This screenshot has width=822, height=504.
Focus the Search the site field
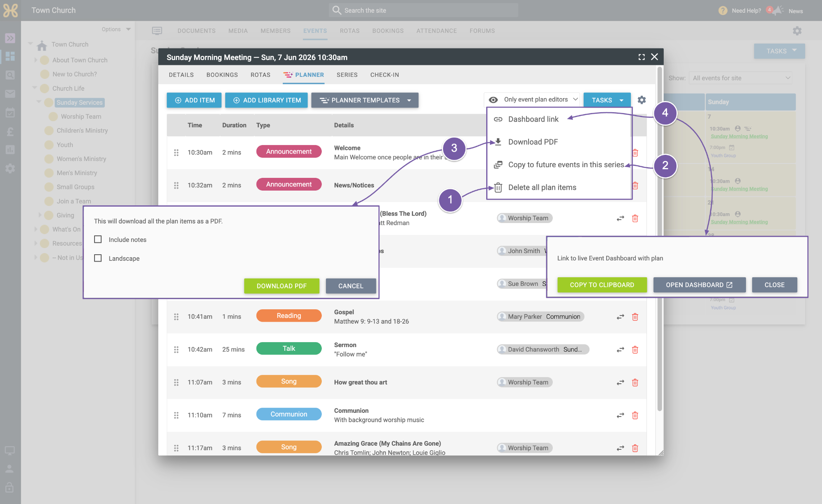click(x=423, y=10)
